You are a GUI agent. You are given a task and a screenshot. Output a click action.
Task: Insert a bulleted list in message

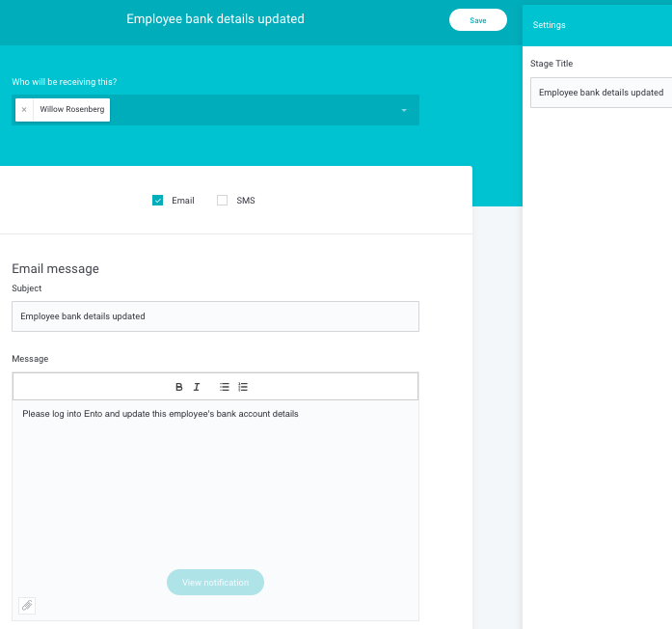point(224,387)
